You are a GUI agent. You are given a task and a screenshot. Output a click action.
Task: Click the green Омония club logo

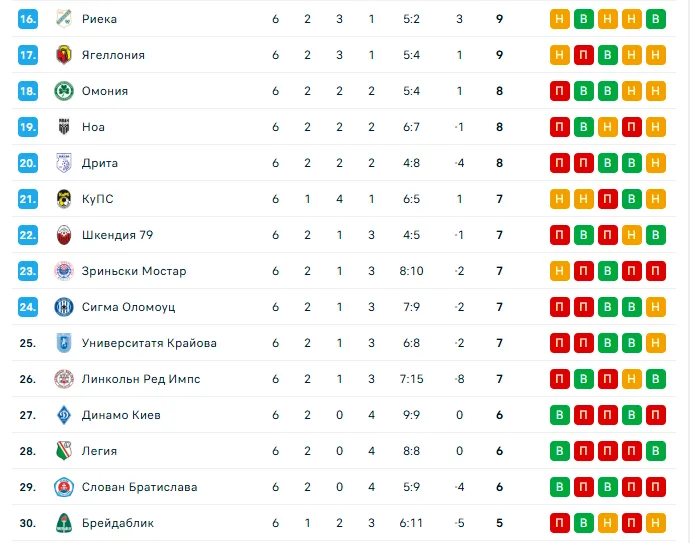[x=63, y=91]
